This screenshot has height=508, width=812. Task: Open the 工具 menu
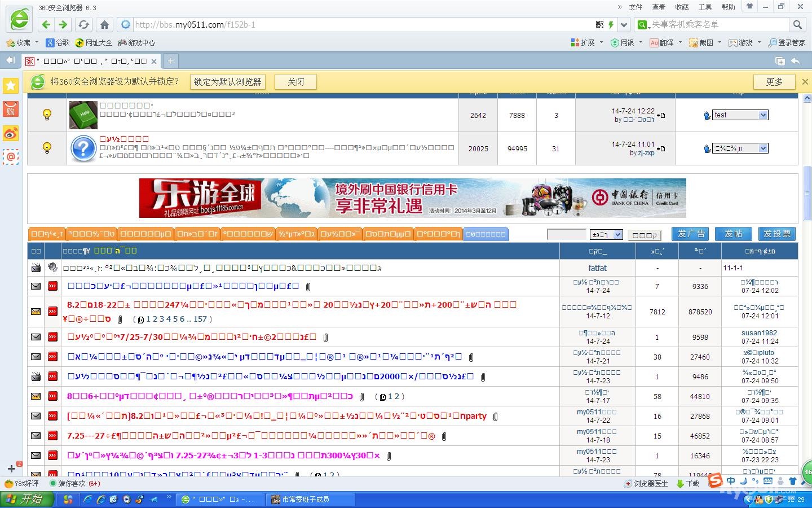[705, 7]
